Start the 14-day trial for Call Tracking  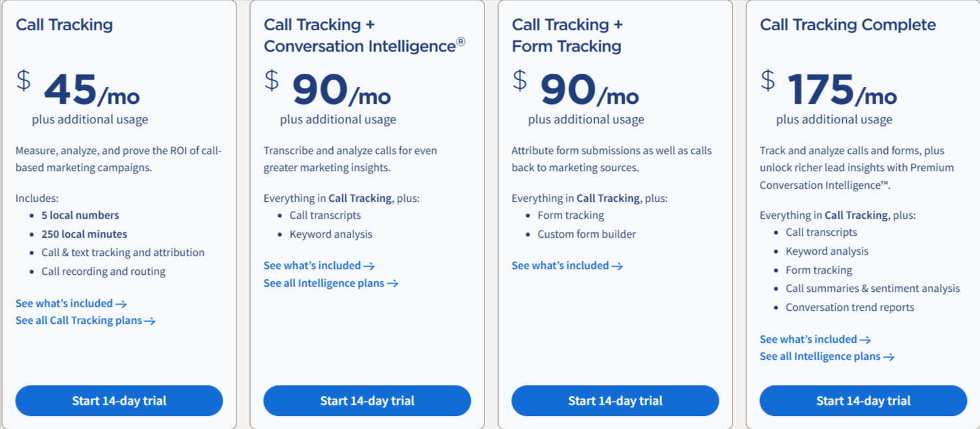[x=119, y=400]
